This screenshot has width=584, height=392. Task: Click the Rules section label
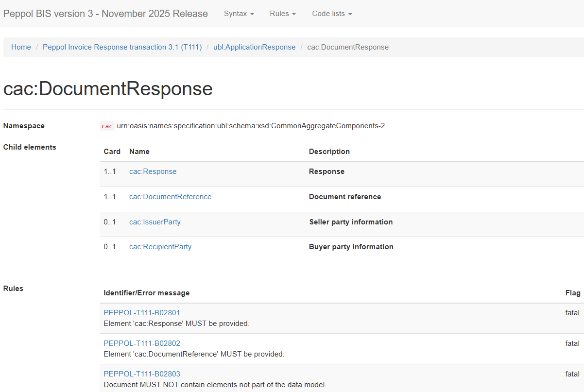(x=13, y=289)
